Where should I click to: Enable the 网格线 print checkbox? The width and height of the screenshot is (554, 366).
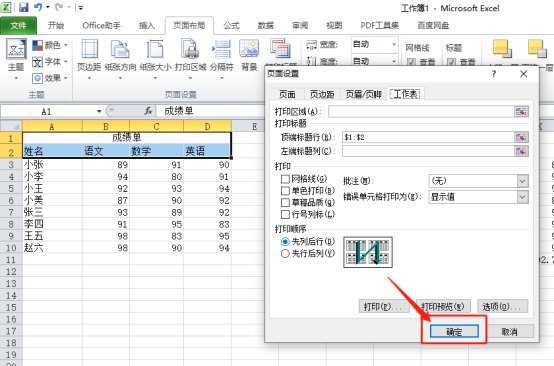pyautogui.click(x=285, y=179)
